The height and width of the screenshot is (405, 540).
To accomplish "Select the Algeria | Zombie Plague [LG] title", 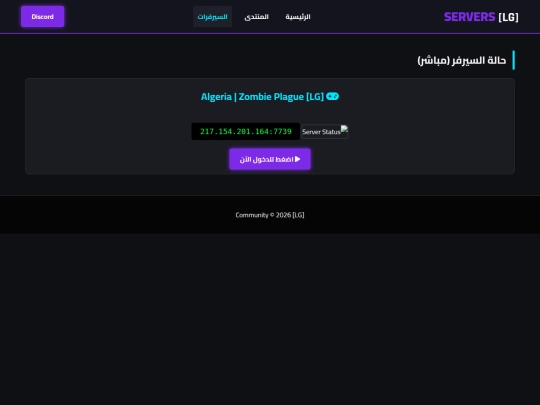I will click(x=262, y=97).
